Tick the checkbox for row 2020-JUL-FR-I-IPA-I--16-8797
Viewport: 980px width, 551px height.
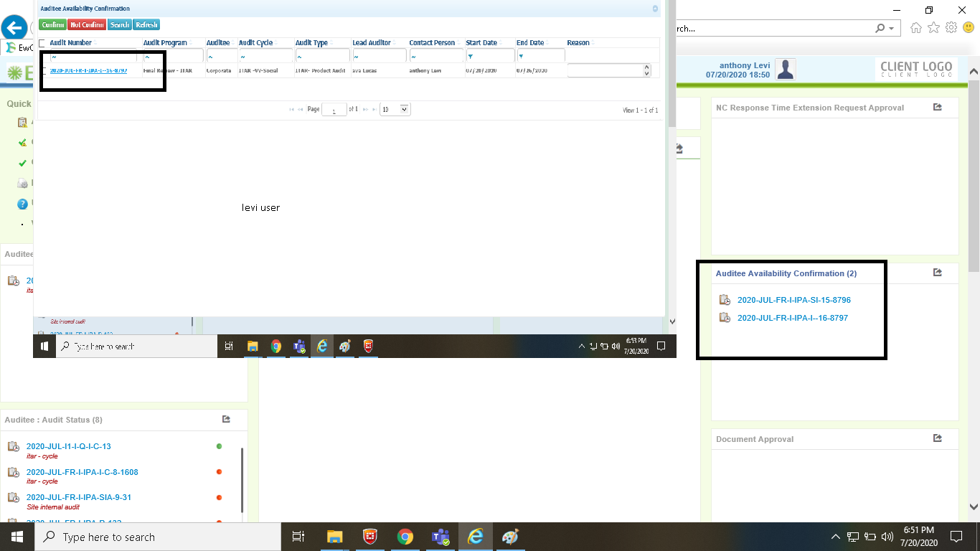(44, 71)
